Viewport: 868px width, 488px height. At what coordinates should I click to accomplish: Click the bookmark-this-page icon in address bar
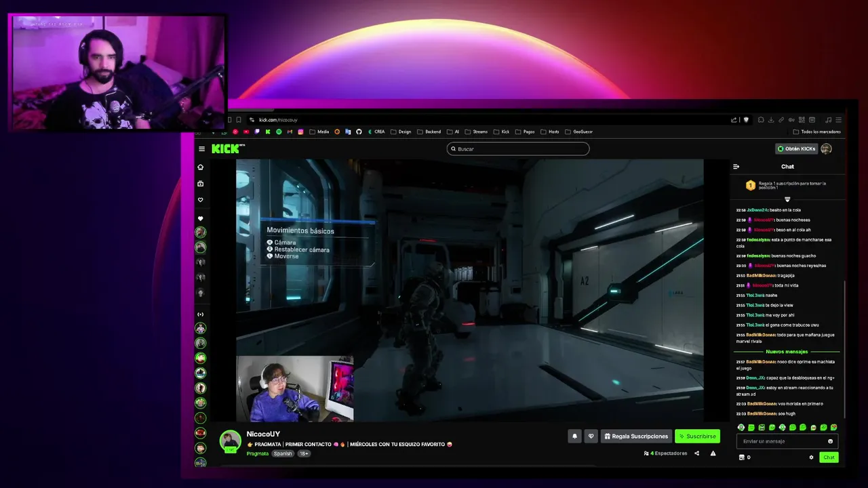pyautogui.click(x=239, y=120)
